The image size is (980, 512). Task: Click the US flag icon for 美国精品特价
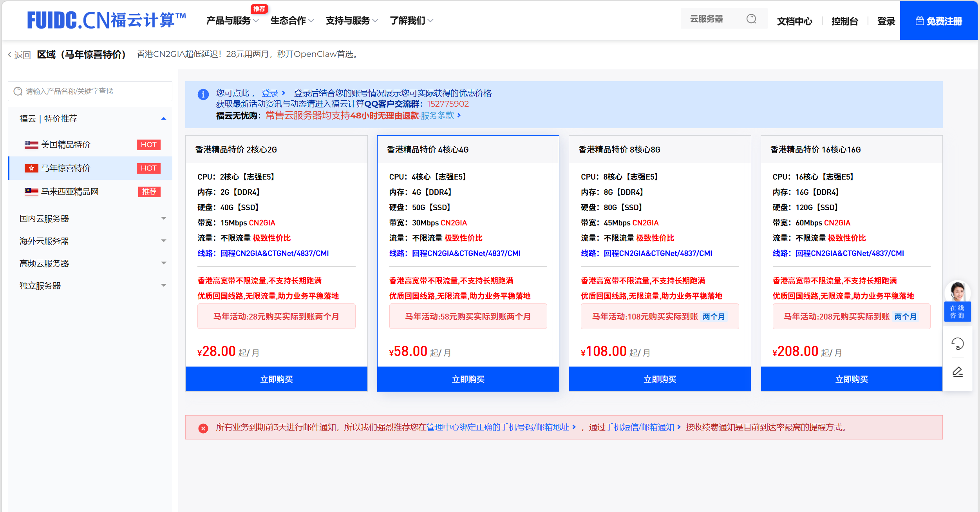[31, 145]
